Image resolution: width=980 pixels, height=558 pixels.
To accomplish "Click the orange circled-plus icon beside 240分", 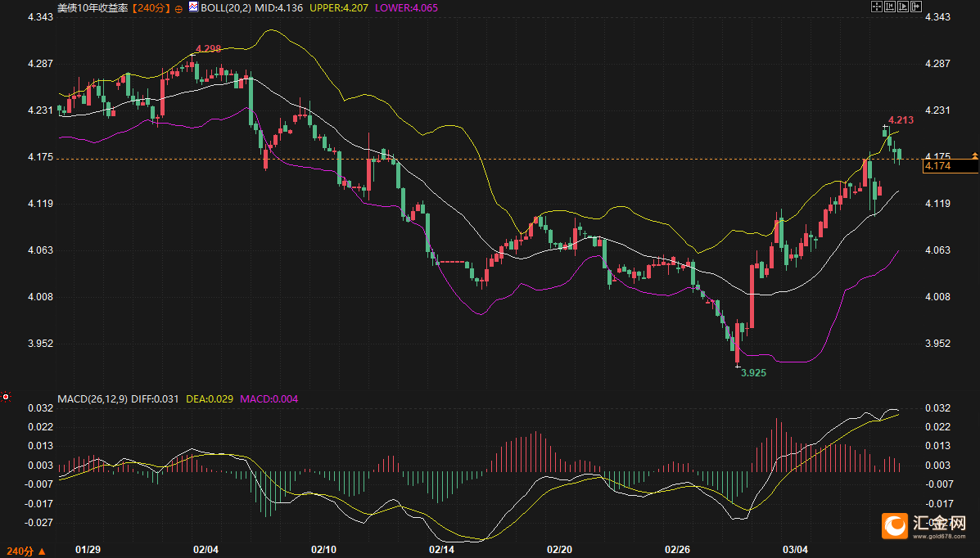I will (x=178, y=7).
